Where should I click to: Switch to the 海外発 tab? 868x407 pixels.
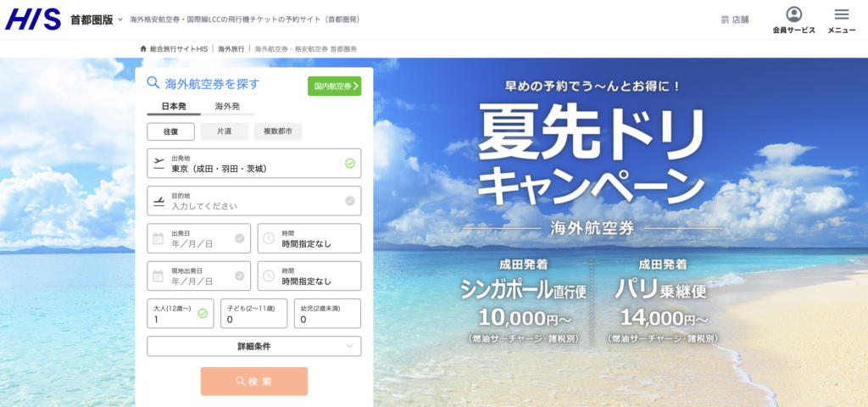227,106
